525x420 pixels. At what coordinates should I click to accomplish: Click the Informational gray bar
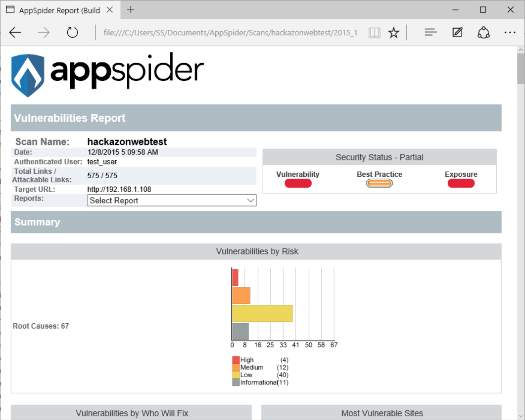pos(240,332)
